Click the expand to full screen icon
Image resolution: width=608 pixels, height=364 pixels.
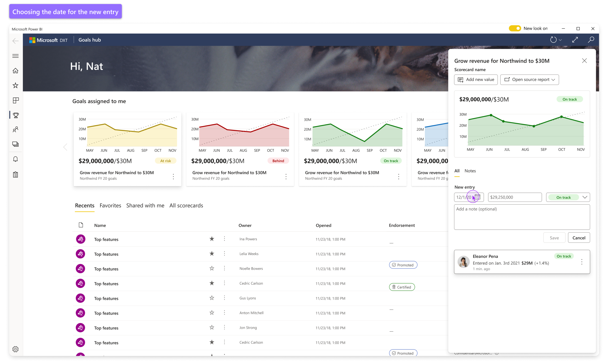[575, 40]
